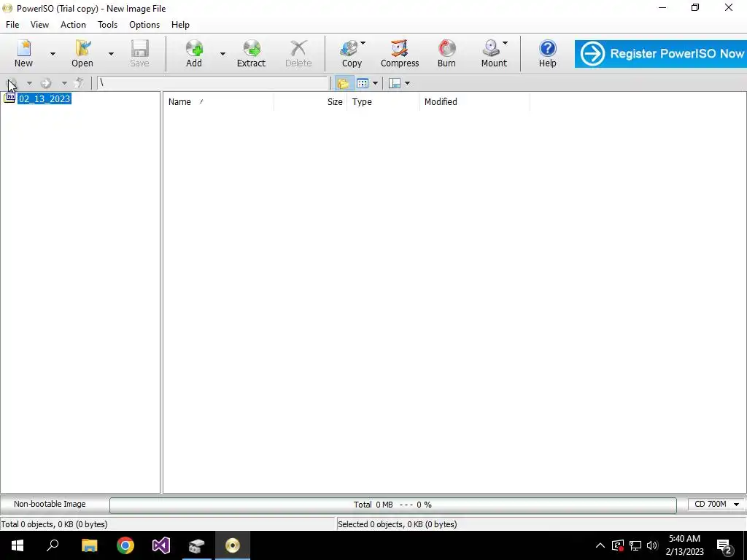Go up one folder level

[79, 83]
